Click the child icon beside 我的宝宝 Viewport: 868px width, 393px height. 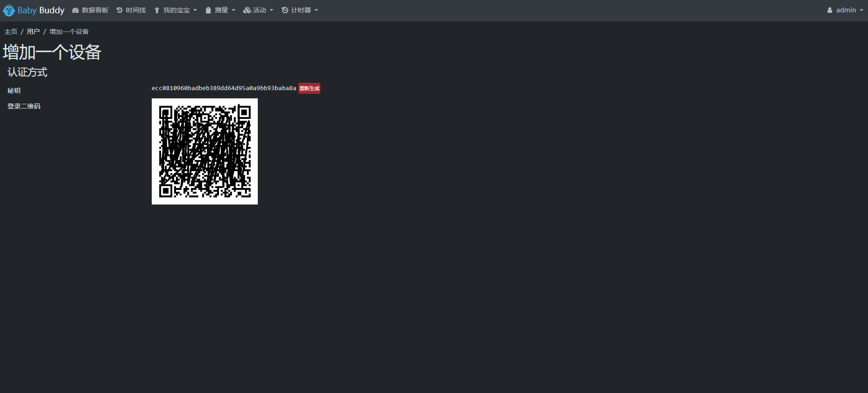pyautogui.click(x=157, y=11)
